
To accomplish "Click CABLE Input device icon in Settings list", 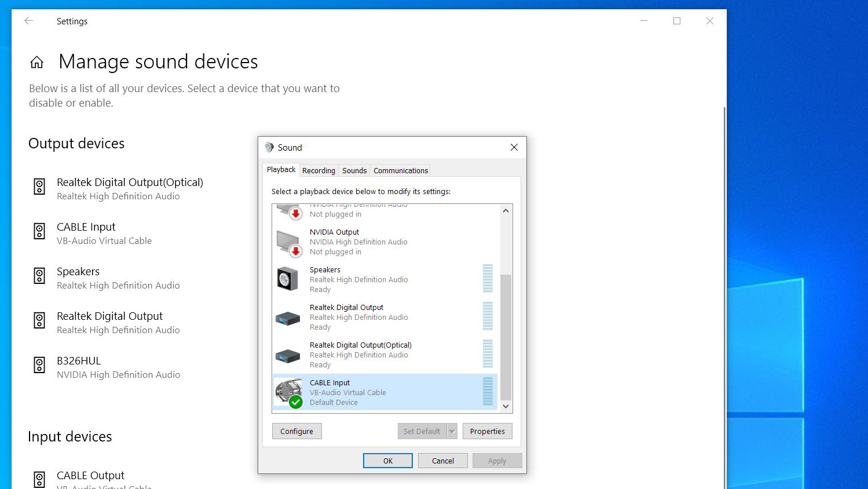I will tap(39, 231).
